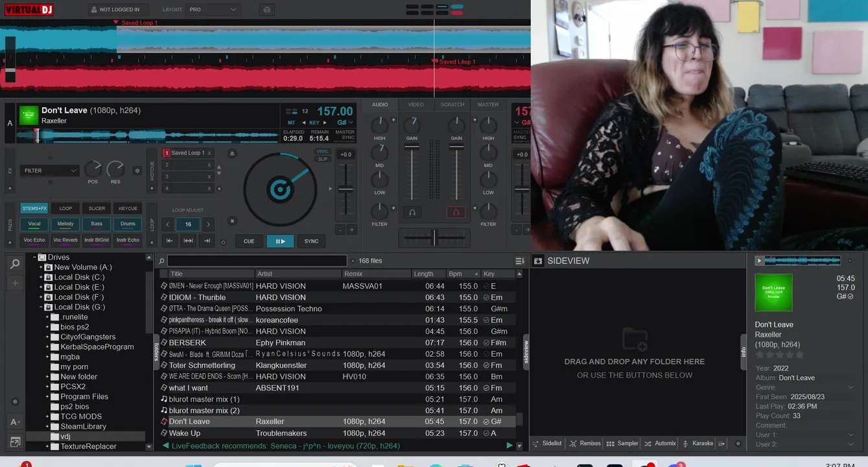Click the SYNC button on deck A
The height and width of the screenshot is (467, 868).
(x=311, y=241)
